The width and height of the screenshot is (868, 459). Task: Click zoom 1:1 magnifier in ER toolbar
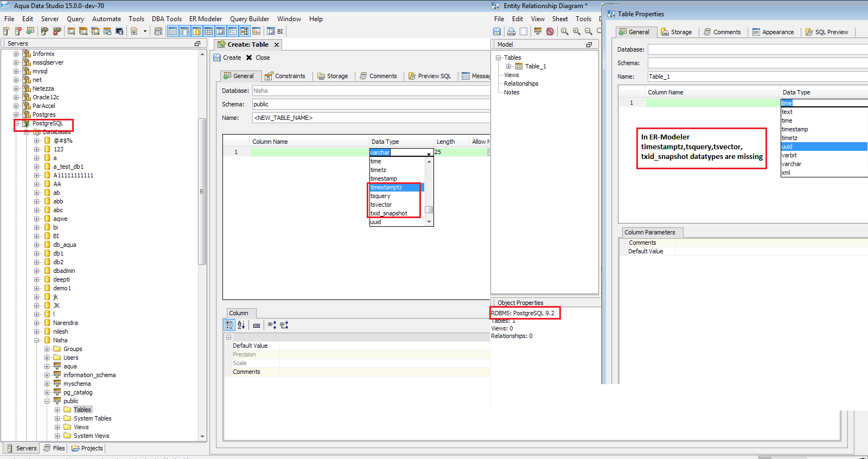pos(564,31)
